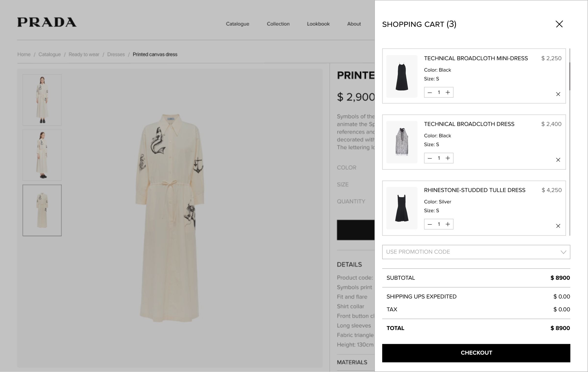This screenshot has height=372, width=588.
Task: Switch to the Lookbook section
Action: point(318,24)
